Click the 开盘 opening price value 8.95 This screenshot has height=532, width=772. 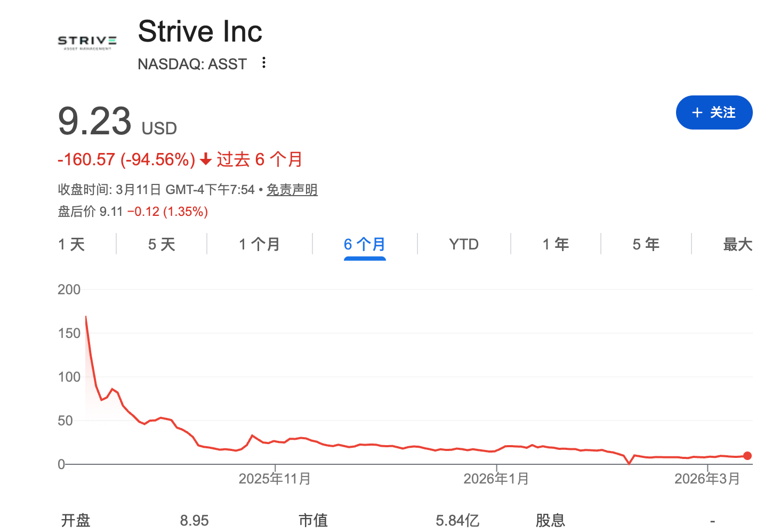[195, 520]
